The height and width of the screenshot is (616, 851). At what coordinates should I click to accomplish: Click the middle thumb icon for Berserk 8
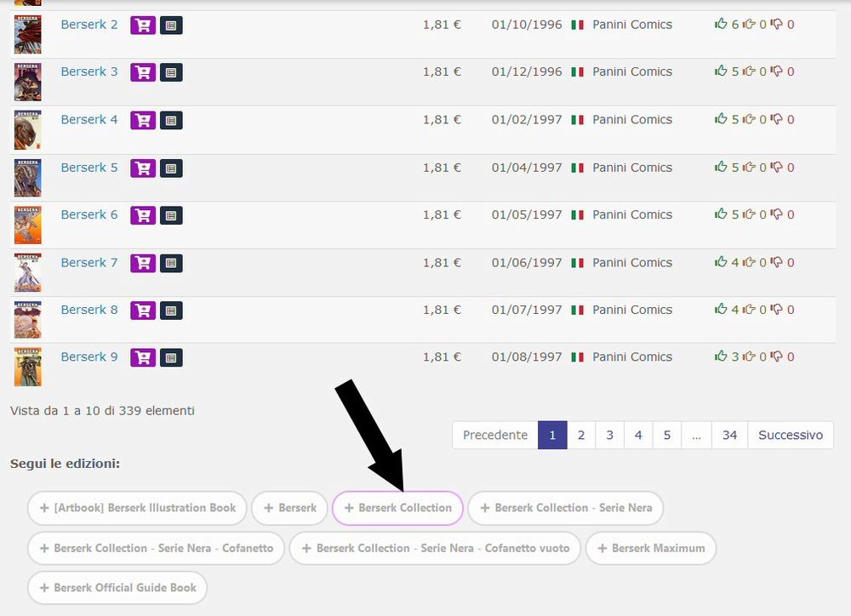point(749,311)
